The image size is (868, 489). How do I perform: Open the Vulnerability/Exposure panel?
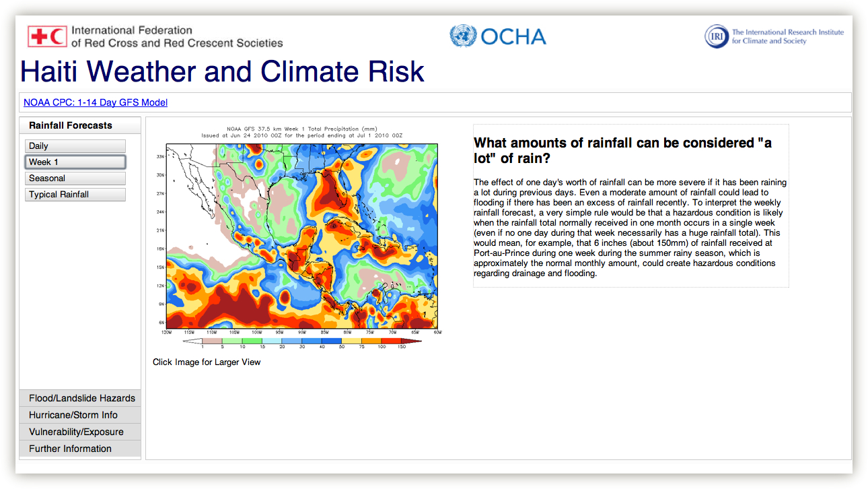click(80, 432)
